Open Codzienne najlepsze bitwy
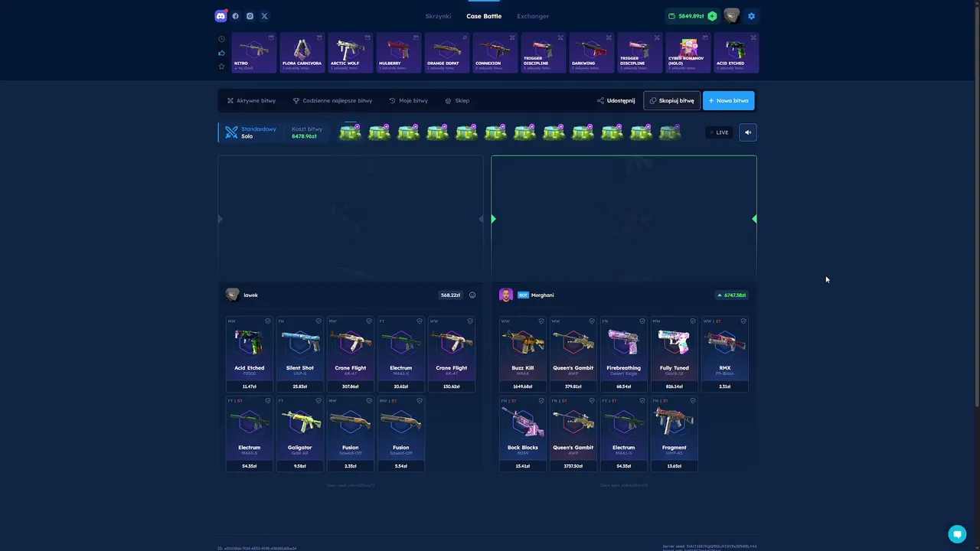The height and width of the screenshot is (551, 980). pos(332,101)
